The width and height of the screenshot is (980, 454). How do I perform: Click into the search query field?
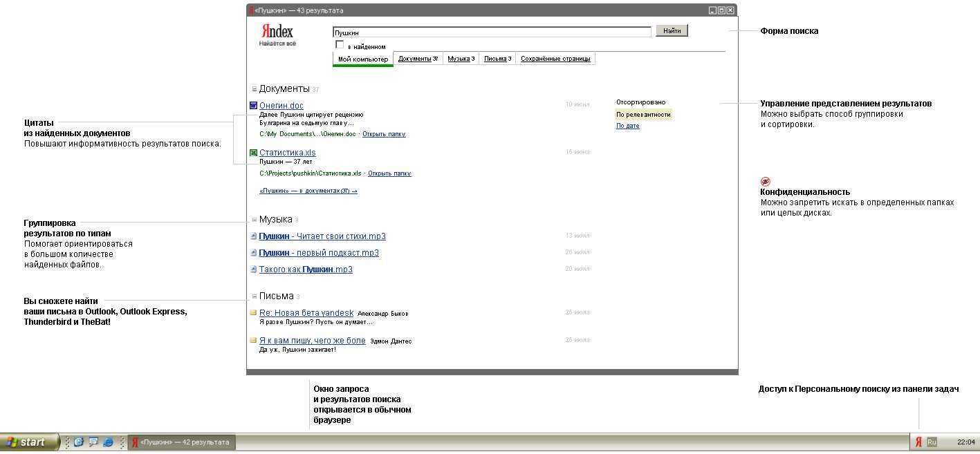pyautogui.click(x=492, y=32)
